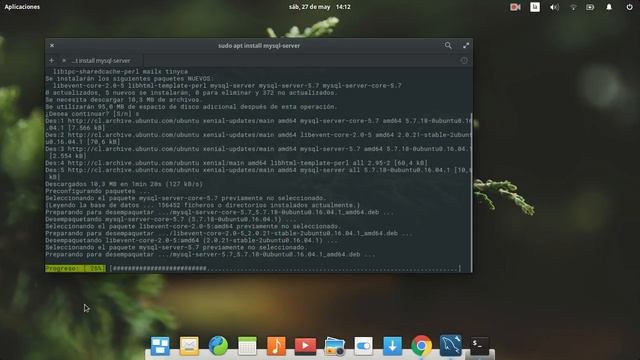Screen dimensions: 640x360
Task: Select the '...t install mysql-server' tab
Action: pos(101,60)
